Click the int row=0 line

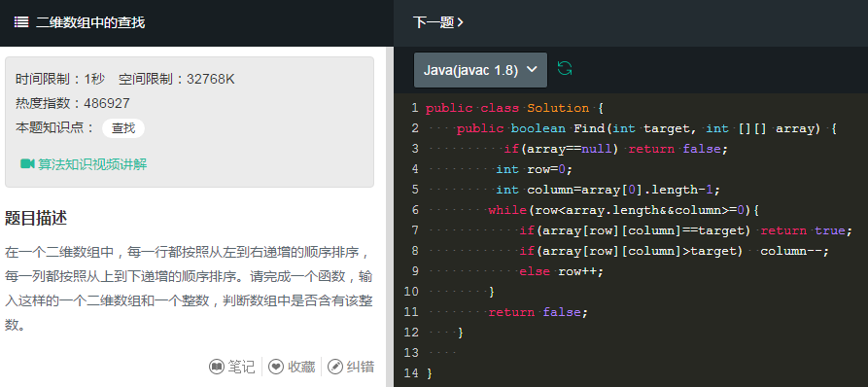pos(535,169)
